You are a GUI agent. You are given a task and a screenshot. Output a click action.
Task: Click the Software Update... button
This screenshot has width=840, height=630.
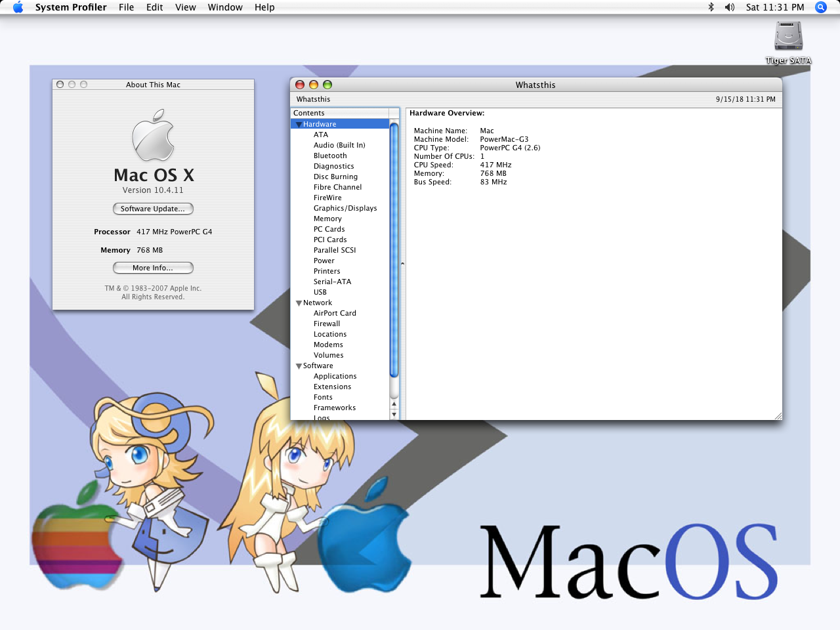[153, 209]
